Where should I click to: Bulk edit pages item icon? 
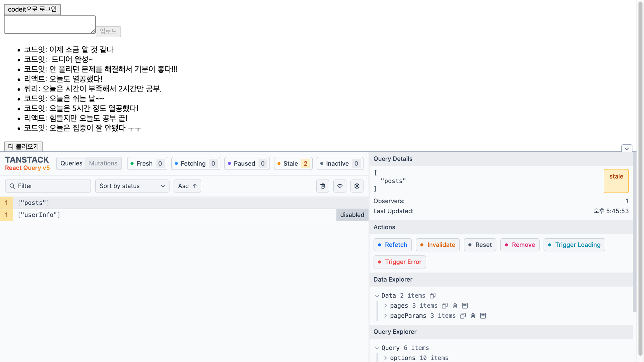point(465,306)
